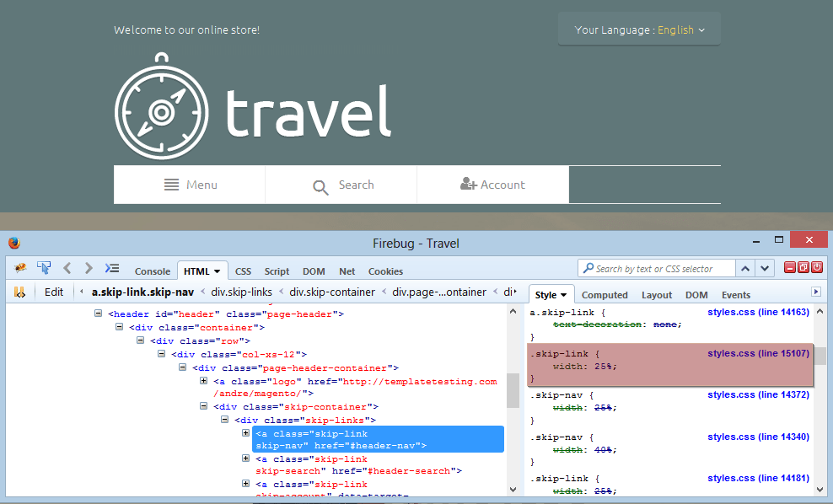The width and height of the screenshot is (833, 504).
Task: Toggle the command line editor icon
Action: pyautogui.click(x=111, y=267)
